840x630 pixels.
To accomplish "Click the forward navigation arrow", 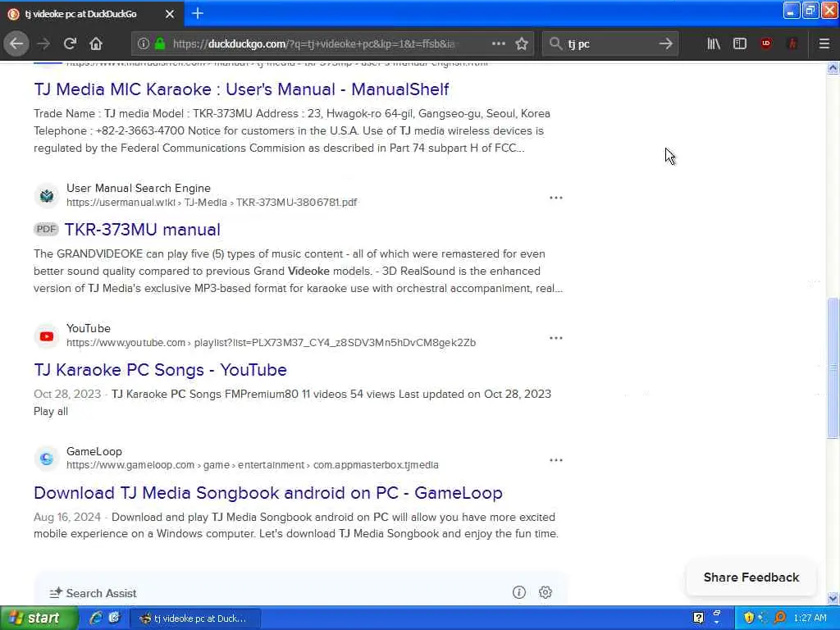I will [x=43, y=43].
